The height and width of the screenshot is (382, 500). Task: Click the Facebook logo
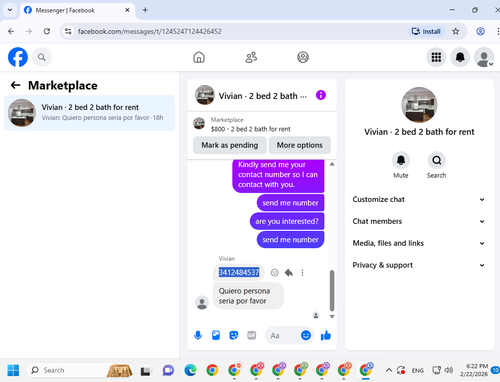click(x=18, y=57)
